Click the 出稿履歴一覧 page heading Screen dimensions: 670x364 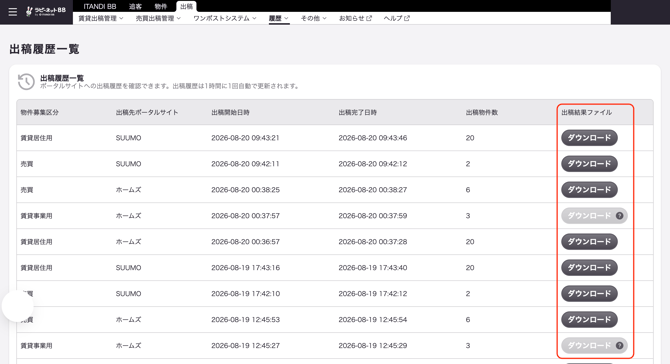coord(44,49)
